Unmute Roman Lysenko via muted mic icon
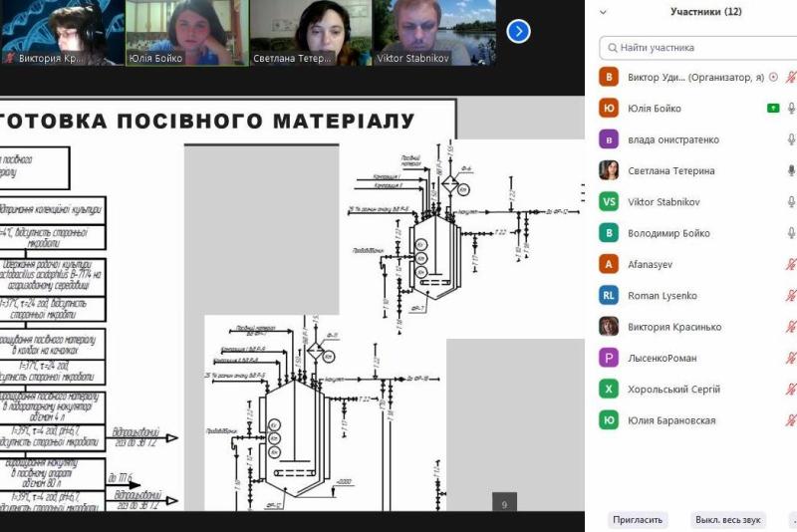 pos(791,295)
